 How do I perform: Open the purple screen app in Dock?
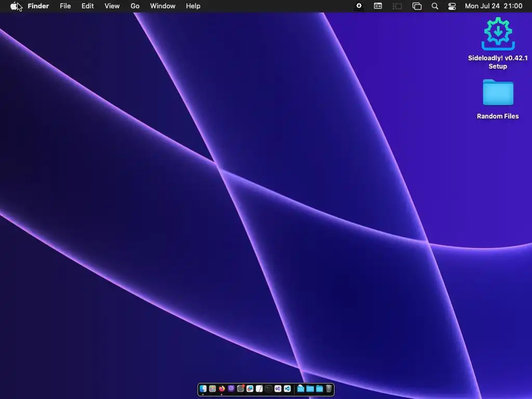tap(231, 389)
